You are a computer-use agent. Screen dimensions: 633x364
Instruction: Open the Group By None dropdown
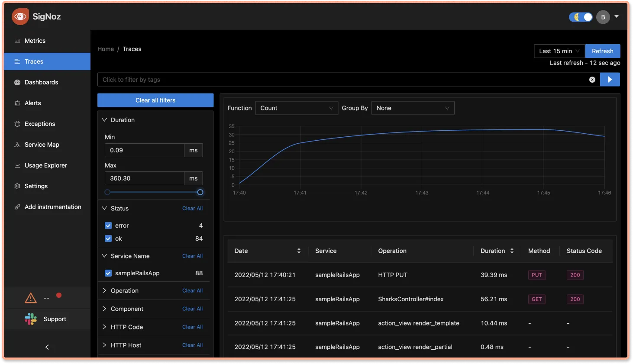coord(413,108)
